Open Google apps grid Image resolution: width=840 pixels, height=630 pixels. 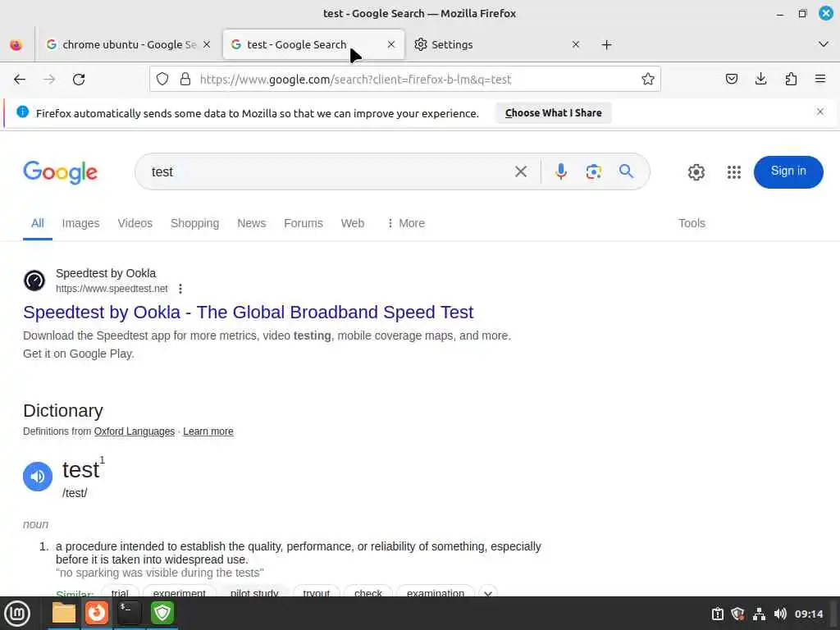[734, 172]
